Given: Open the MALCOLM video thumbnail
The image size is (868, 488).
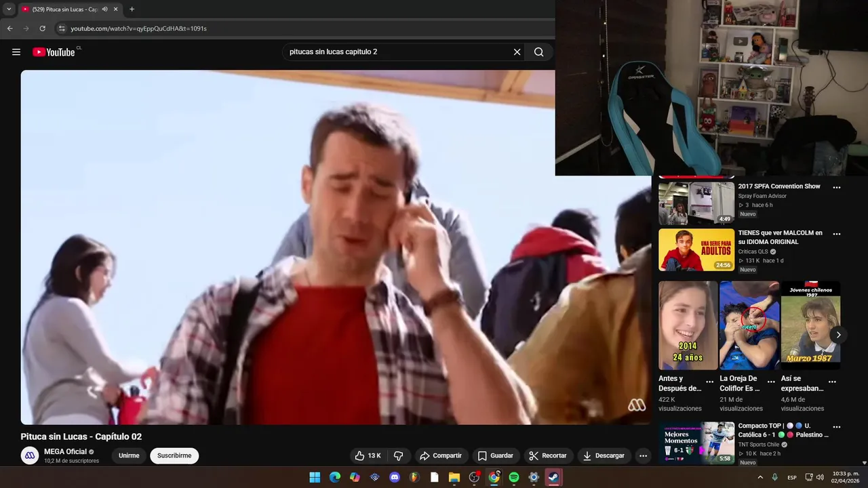Looking at the screenshot, I should [x=696, y=250].
